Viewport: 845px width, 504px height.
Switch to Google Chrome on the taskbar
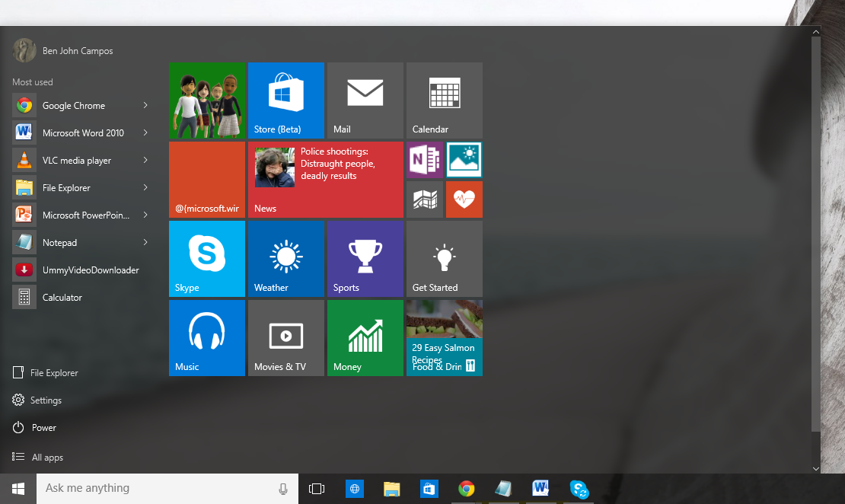467,488
